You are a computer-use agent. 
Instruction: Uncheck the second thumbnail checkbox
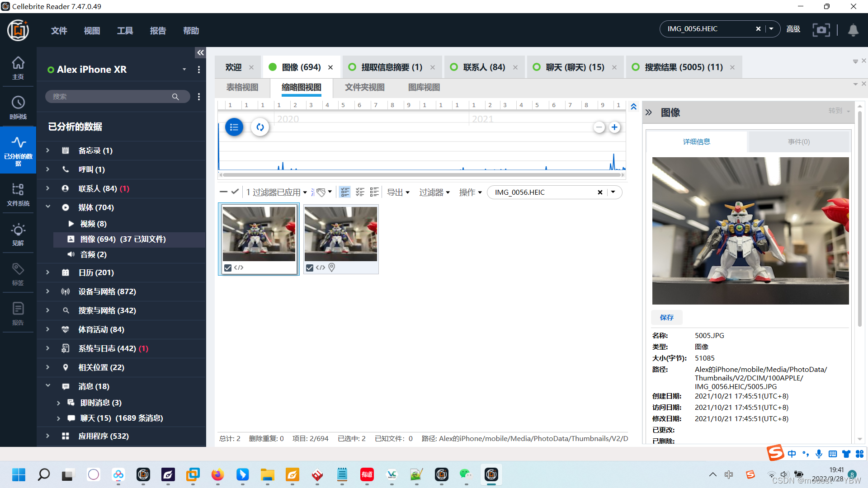310,268
